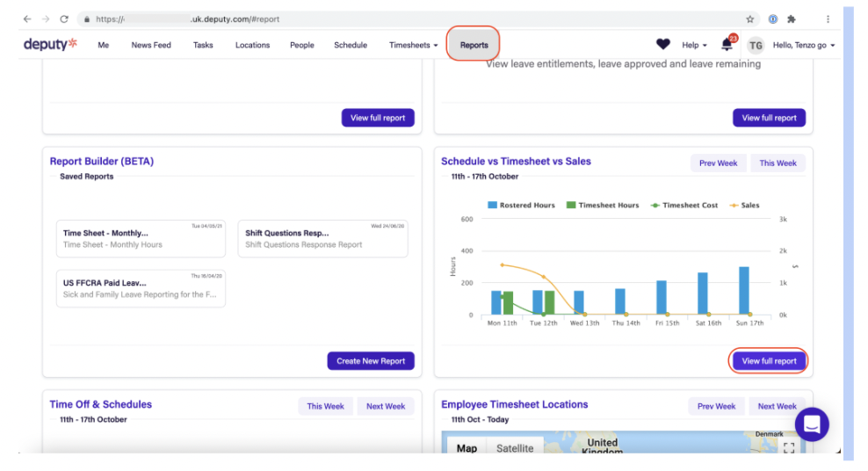Open the Timesheets dropdown menu
Screen dimensions: 868x471
coord(413,45)
